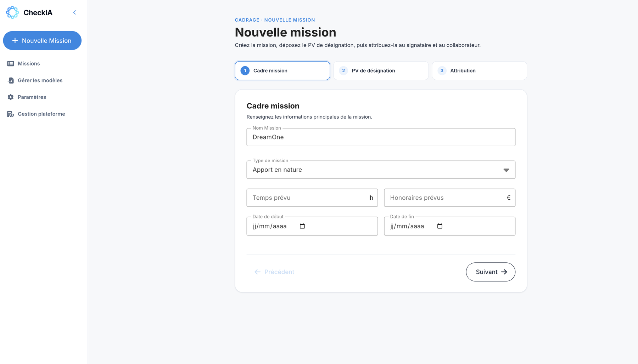Click the Missions list icon

(11, 64)
